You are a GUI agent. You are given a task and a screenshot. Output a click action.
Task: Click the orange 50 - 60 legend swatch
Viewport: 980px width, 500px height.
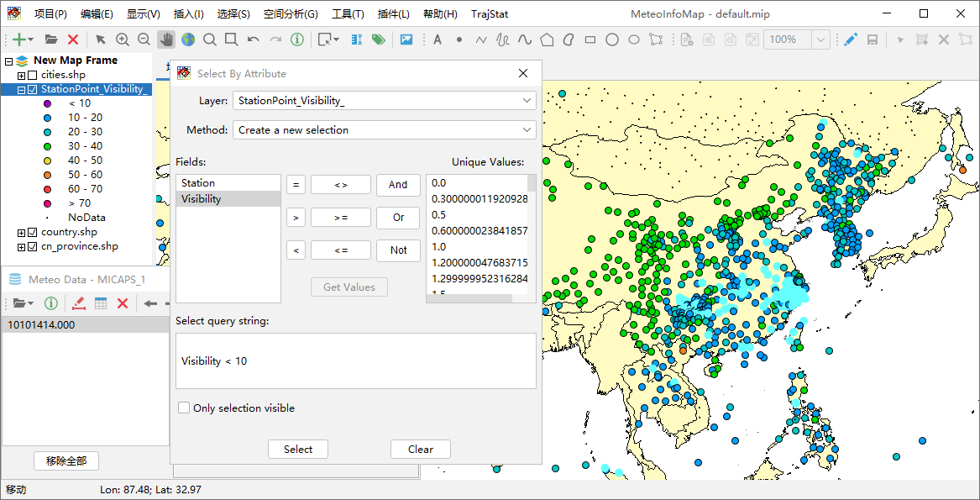pyautogui.click(x=48, y=175)
